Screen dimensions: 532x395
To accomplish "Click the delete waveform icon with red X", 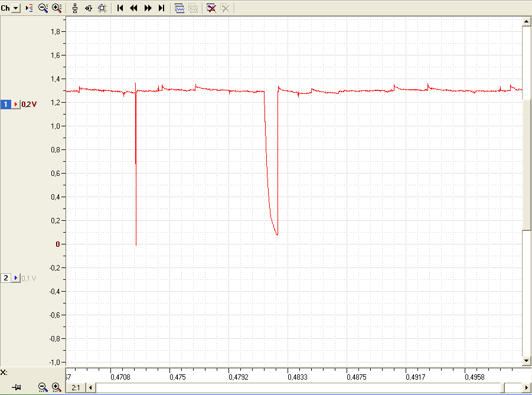I will click(x=211, y=8).
